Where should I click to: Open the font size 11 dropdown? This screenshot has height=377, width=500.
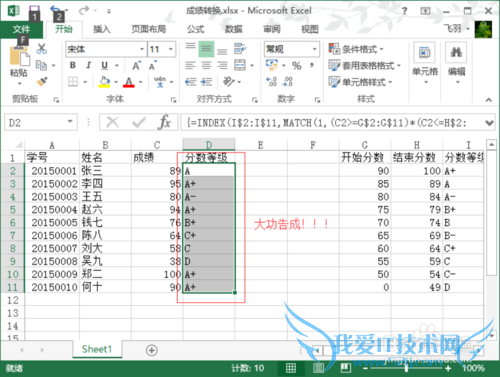point(171,49)
